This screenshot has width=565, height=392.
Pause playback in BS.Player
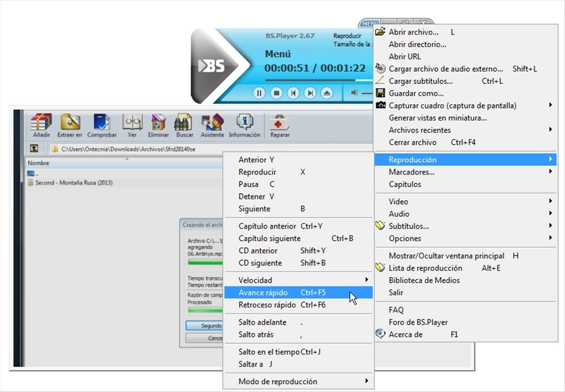pyautogui.click(x=258, y=93)
